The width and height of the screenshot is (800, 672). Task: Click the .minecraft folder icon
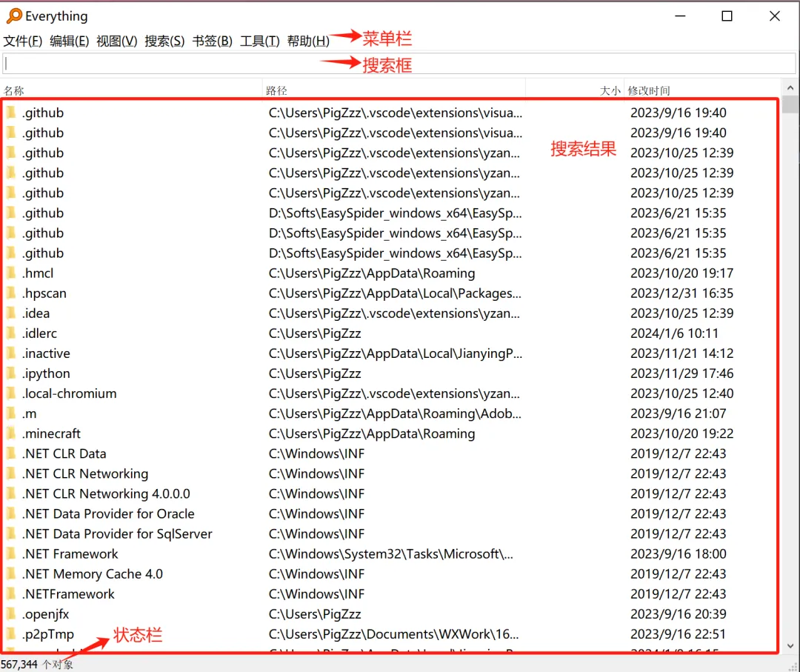pos(11,433)
